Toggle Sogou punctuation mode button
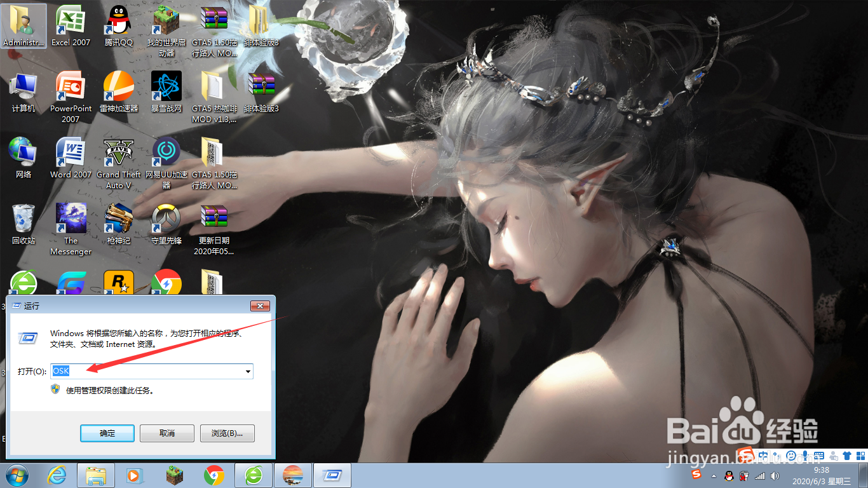 tap(777, 456)
